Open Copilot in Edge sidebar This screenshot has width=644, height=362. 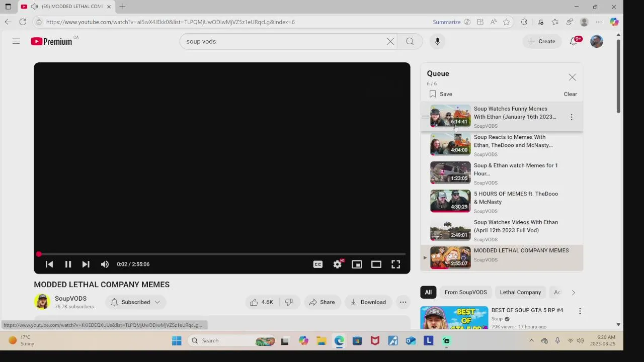[614, 22]
